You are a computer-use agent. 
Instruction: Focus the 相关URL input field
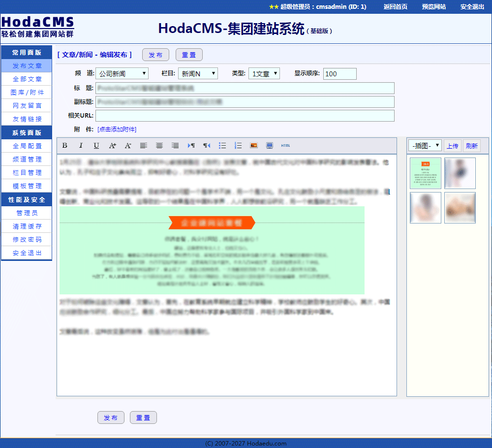(245, 116)
